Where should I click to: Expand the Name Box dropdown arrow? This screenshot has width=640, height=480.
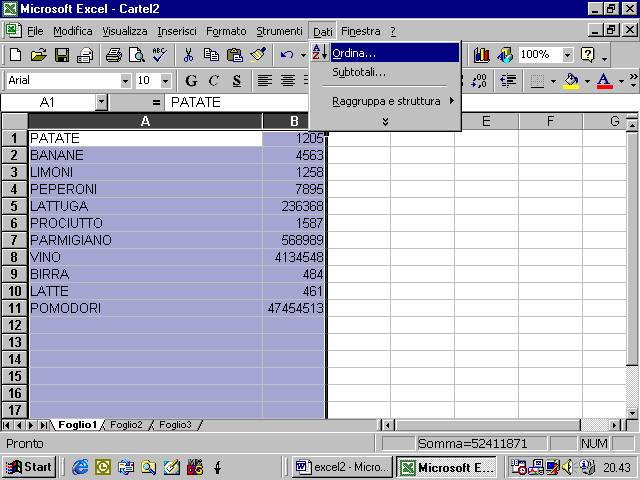click(101, 102)
